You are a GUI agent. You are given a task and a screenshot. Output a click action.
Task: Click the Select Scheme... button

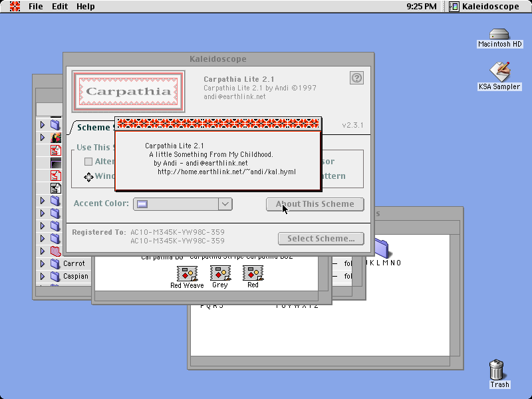[x=321, y=239]
